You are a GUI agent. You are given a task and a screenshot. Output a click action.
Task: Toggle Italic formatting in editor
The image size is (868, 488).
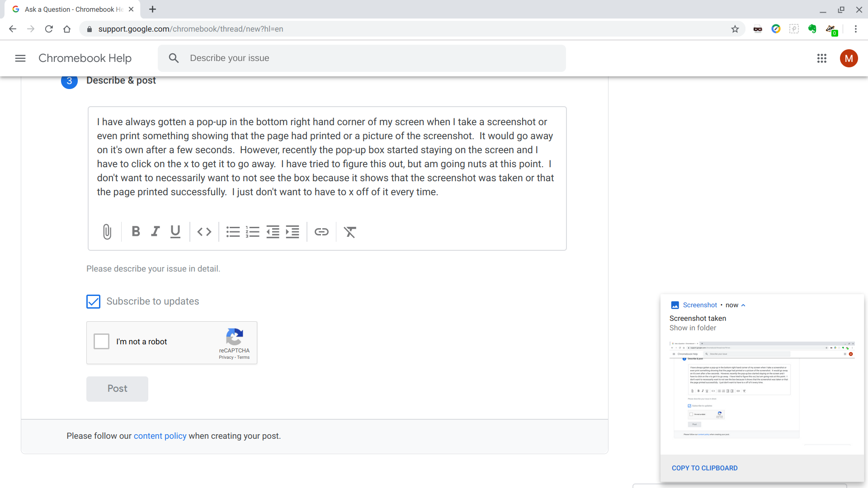(155, 231)
